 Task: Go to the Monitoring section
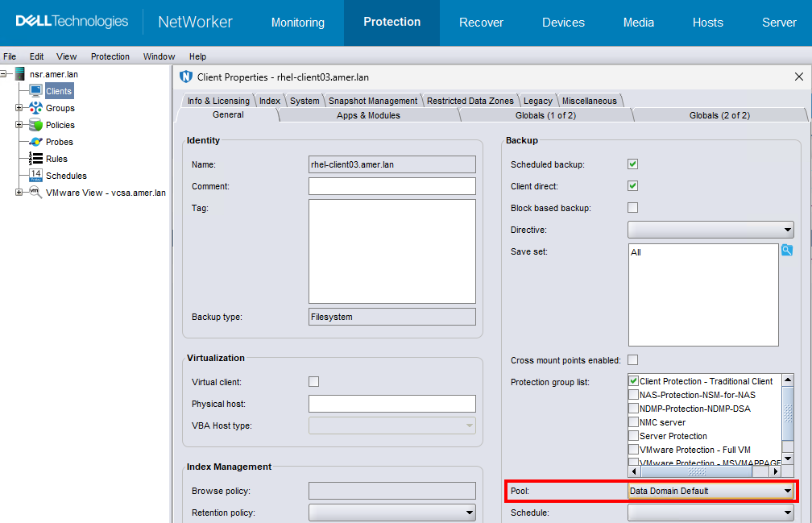(x=298, y=23)
